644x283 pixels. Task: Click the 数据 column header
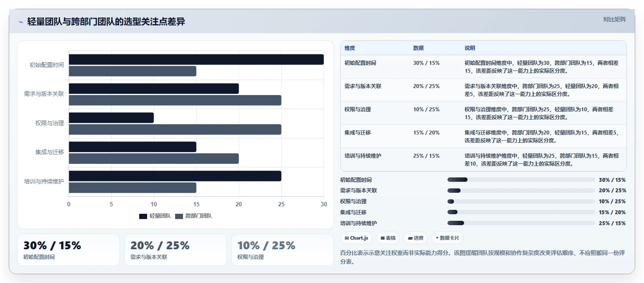[x=419, y=48]
